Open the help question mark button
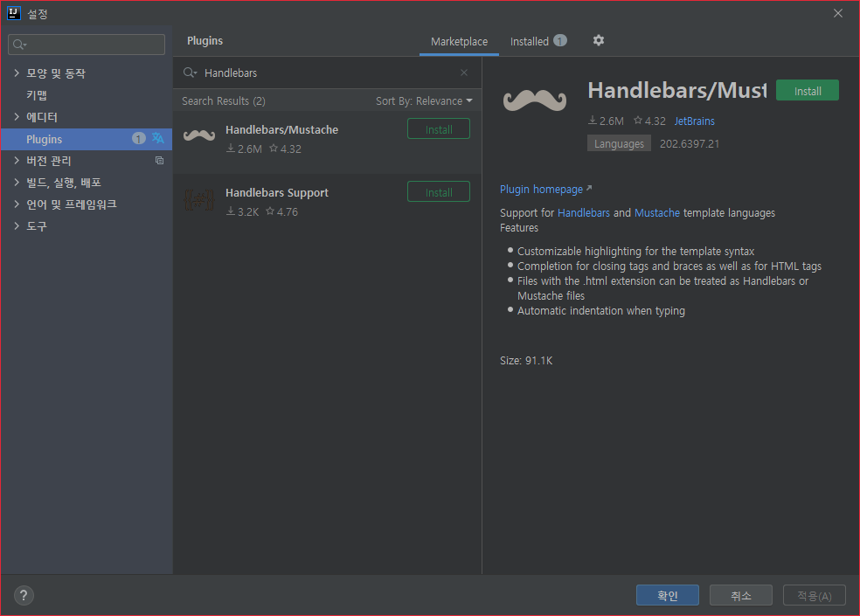Viewport: 860px width, 616px height. point(24,595)
